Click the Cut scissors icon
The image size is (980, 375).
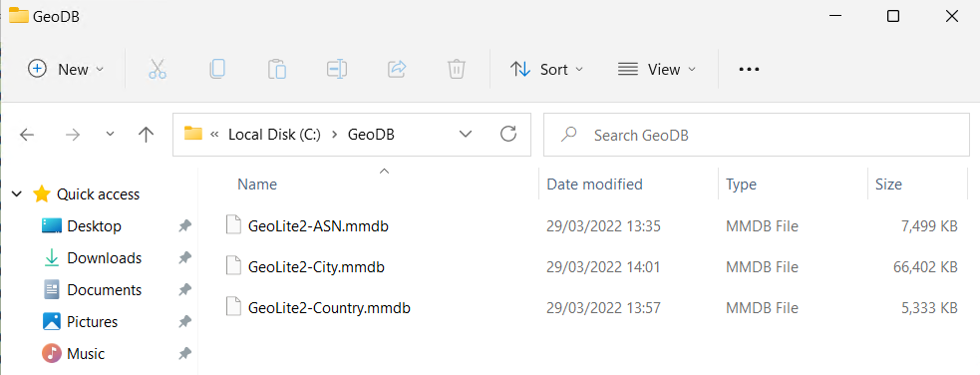[158, 69]
